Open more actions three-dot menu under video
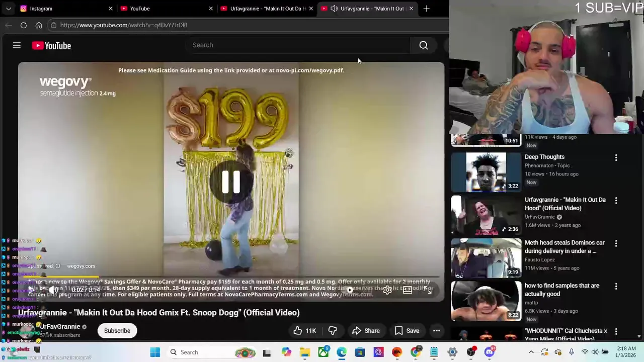644x362 pixels. pyautogui.click(x=437, y=331)
